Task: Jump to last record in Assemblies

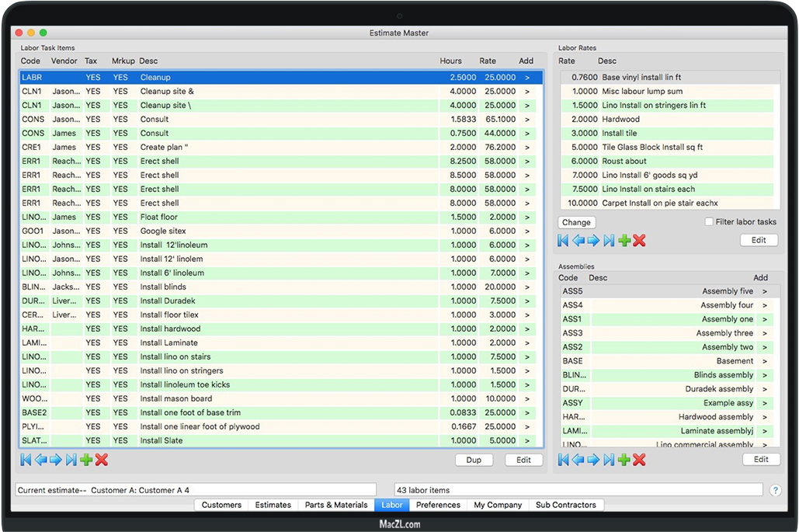Action: click(610, 460)
